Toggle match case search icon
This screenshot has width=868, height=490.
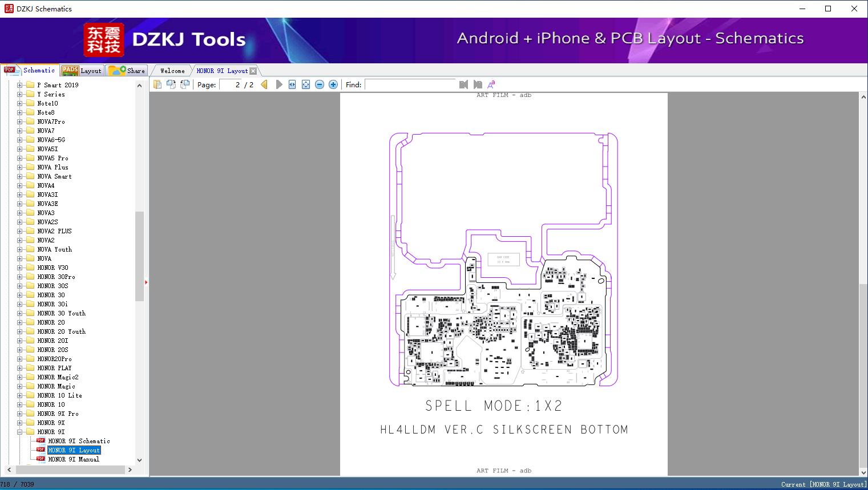pos(491,84)
